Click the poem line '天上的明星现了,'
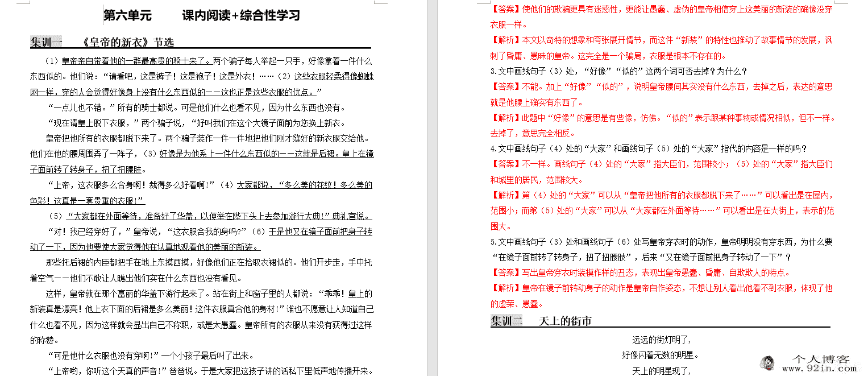The image size is (868, 376). (x=661, y=371)
